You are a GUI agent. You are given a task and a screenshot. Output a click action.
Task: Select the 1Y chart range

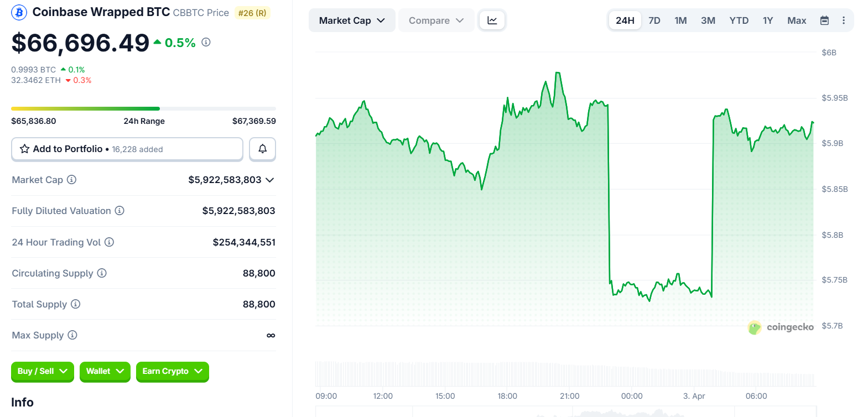click(x=768, y=20)
